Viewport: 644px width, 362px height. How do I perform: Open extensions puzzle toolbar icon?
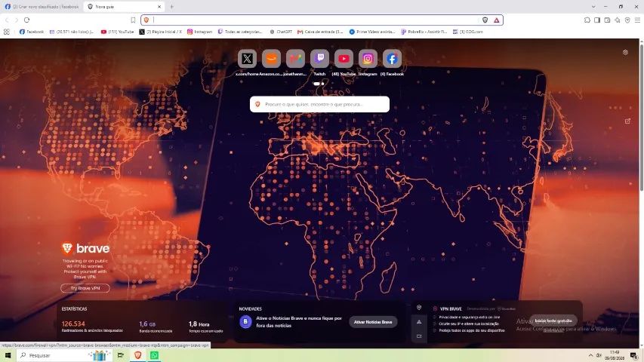tap(587, 20)
